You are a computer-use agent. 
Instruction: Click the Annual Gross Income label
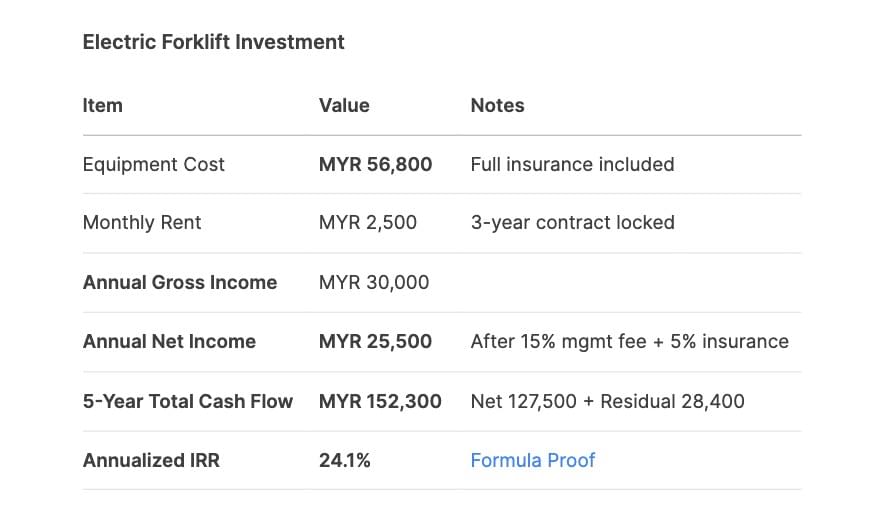[x=180, y=282]
